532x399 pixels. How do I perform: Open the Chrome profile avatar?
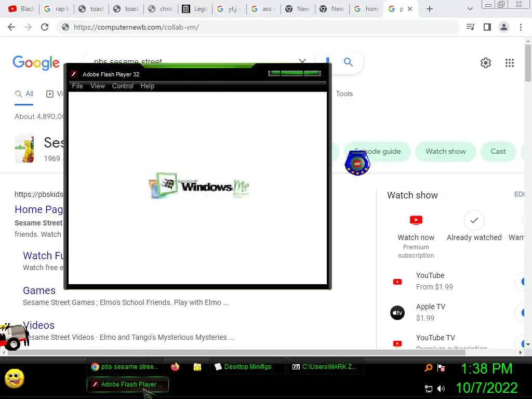pyautogui.click(x=504, y=27)
